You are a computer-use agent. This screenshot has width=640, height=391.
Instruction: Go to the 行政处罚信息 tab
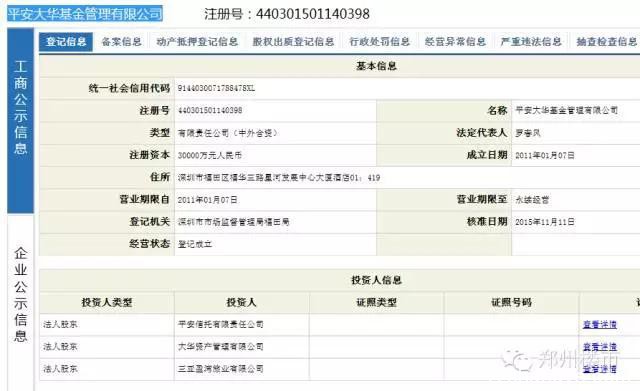(380, 42)
